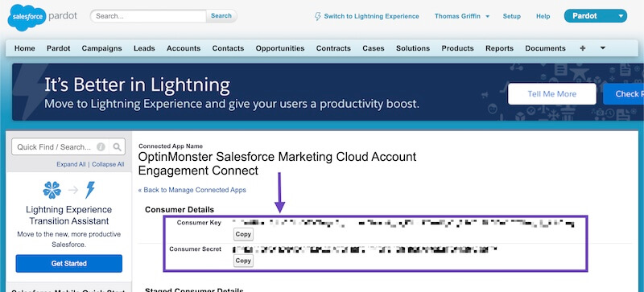
Task: Click the It's Better in Lightning headline
Action: click(137, 85)
